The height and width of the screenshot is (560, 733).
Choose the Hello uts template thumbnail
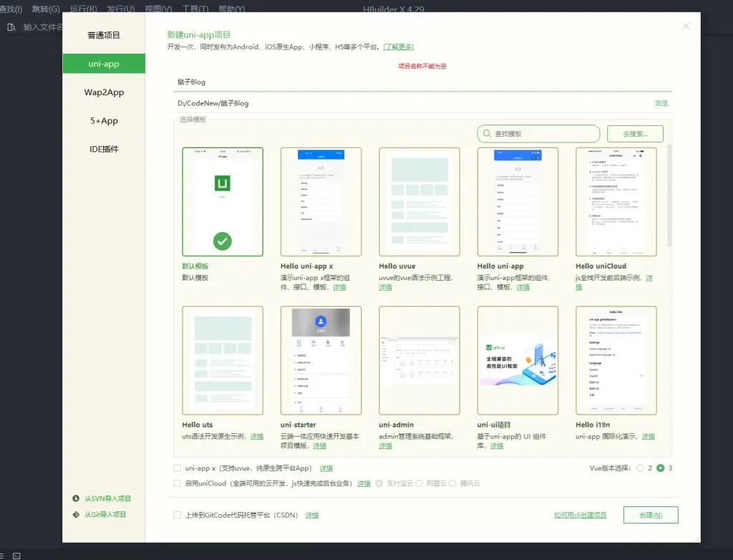tap(223, 360)
